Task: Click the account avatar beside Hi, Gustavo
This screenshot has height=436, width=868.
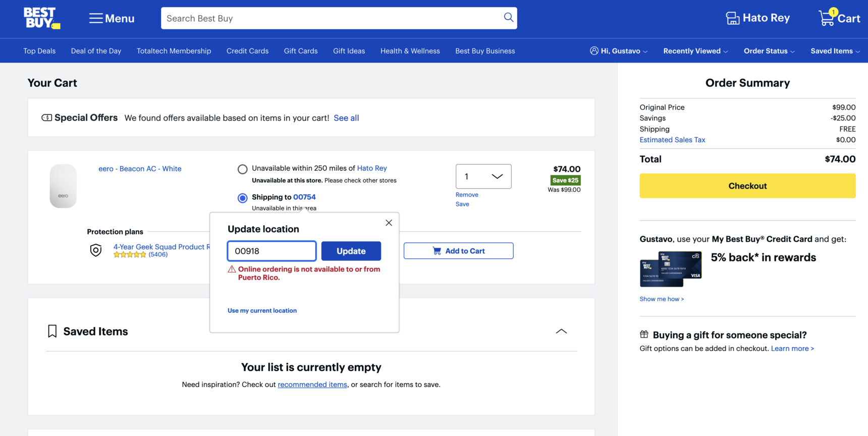Action: pyautogui.click(x=594, y=50)
